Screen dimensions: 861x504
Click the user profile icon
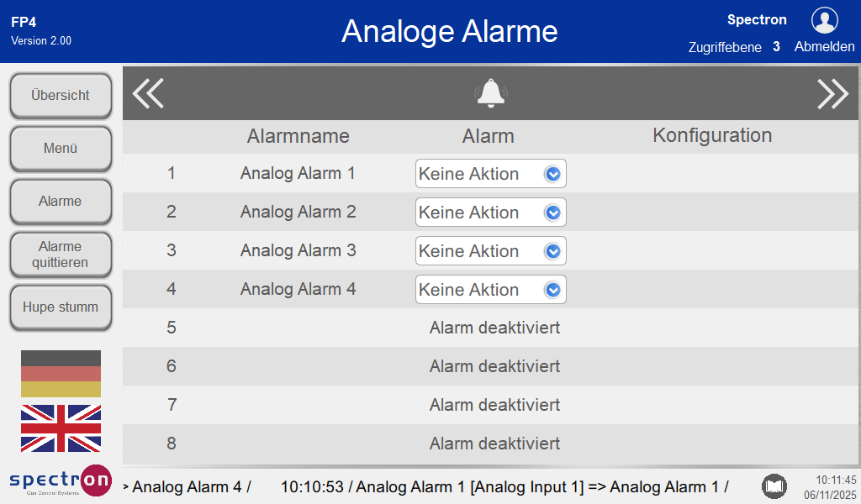(x=824, y=20)
